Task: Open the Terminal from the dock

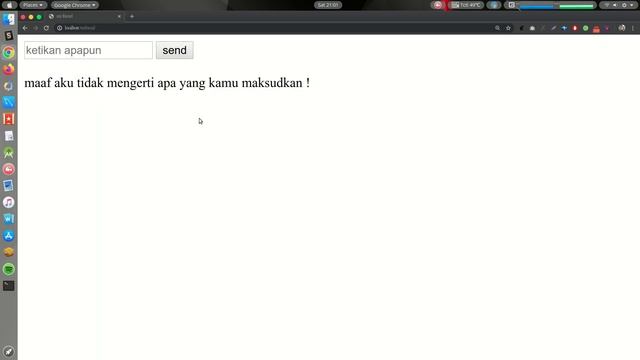Action: [x=9, y=286]
